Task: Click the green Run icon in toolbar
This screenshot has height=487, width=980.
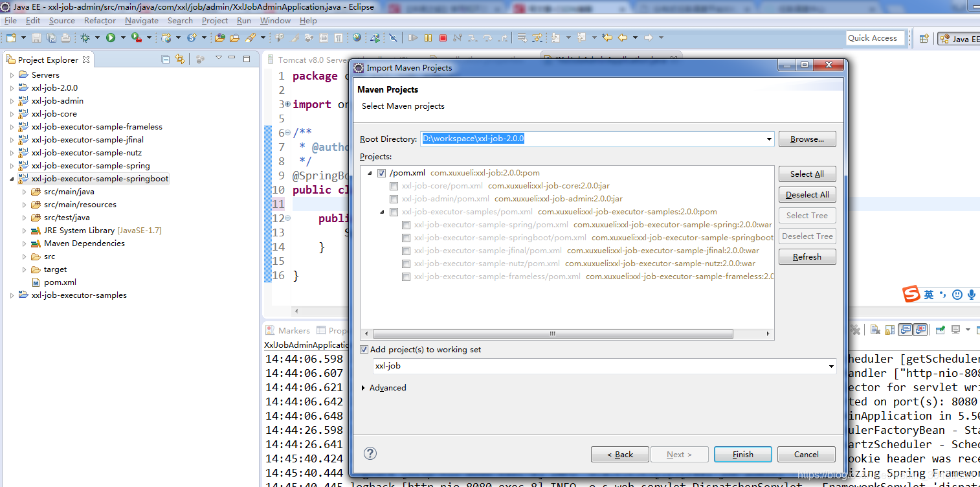Action: coord(111,38)
